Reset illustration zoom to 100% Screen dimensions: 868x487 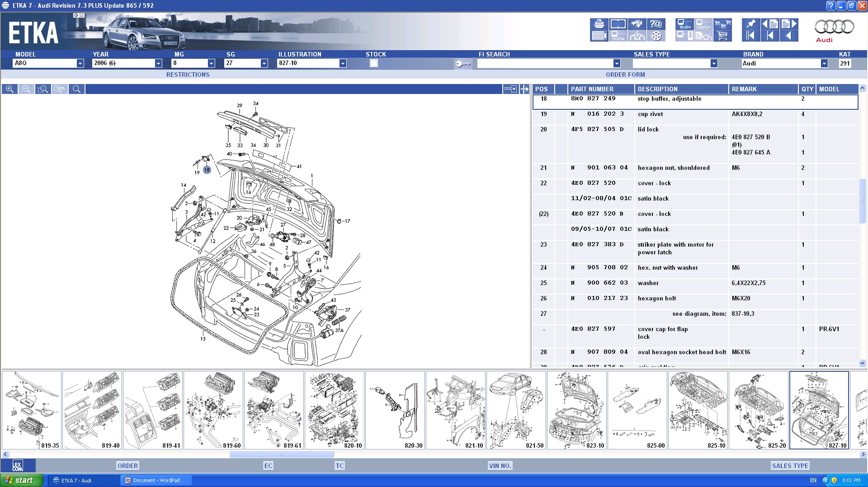coord(60,89)
